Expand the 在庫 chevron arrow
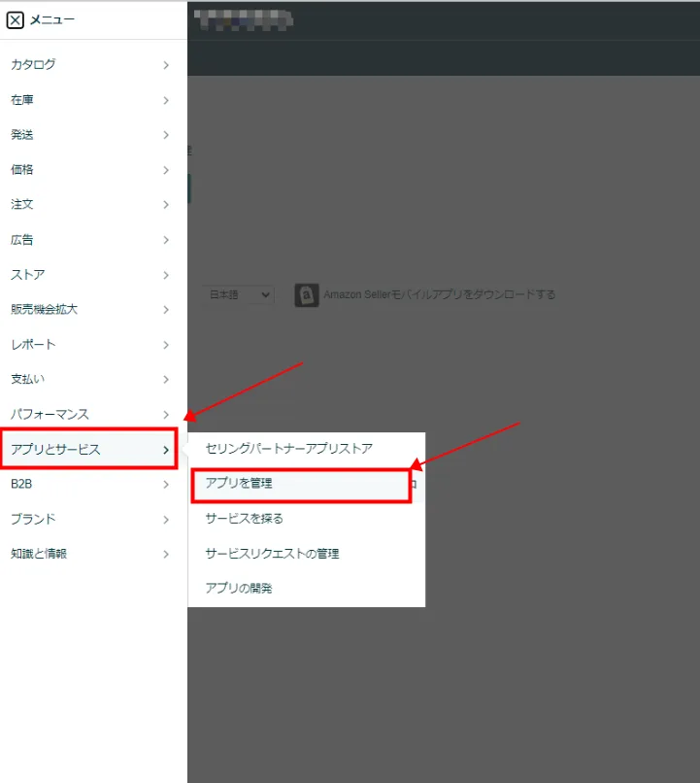The height and width of the screenshot is (783, 700). 166,100
